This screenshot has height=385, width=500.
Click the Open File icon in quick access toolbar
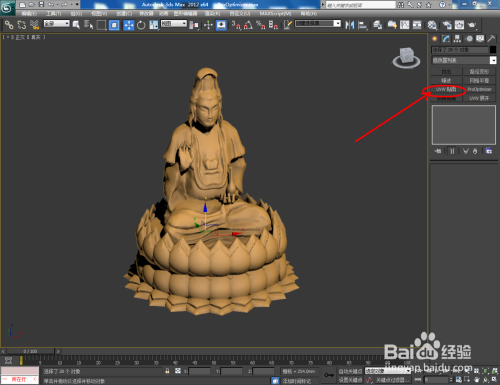tap(32, 4)
